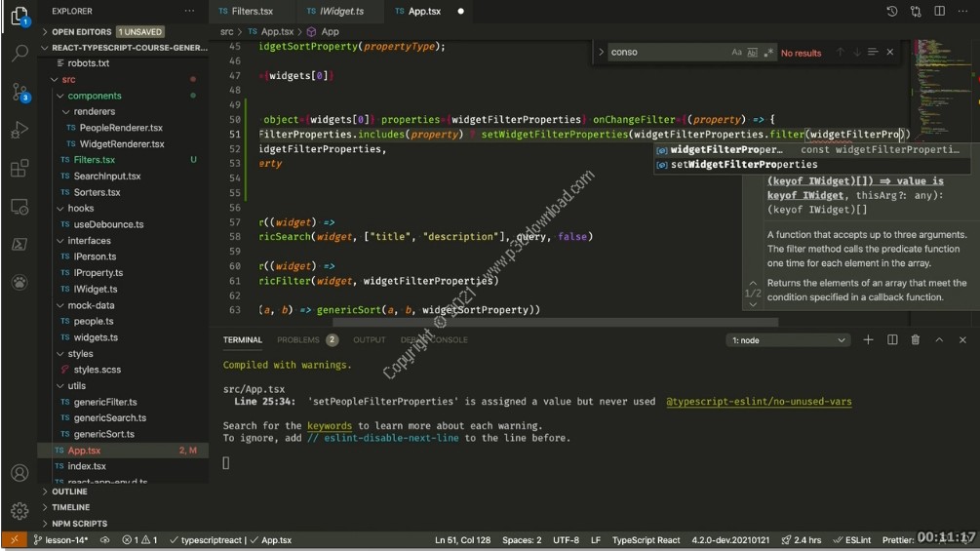
Task: Click errors and warnings counter in status bar
Action: 140,539
